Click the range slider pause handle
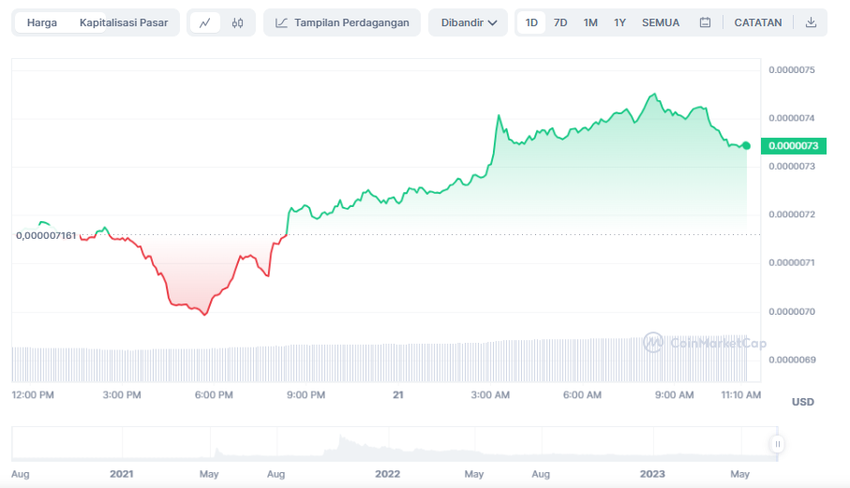 point(777,444)
